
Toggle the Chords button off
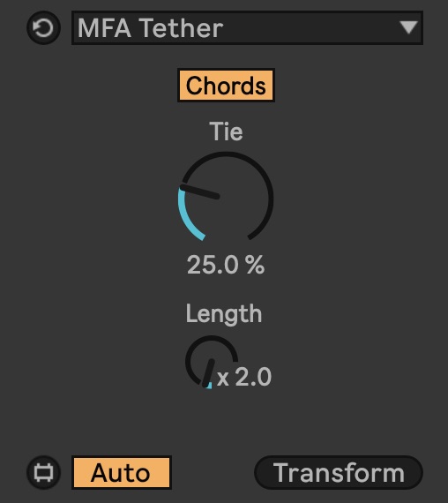tap(226, 86)
